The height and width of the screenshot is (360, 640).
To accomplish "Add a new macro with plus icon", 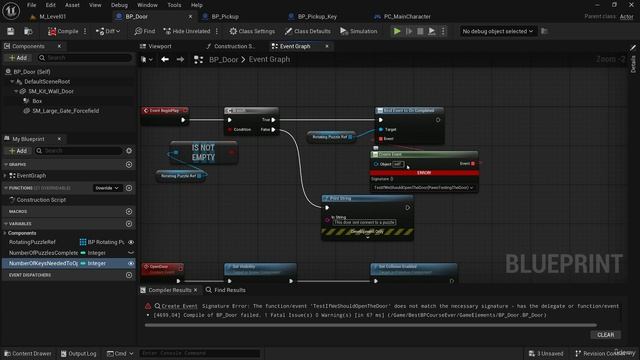I will point(129,212).
